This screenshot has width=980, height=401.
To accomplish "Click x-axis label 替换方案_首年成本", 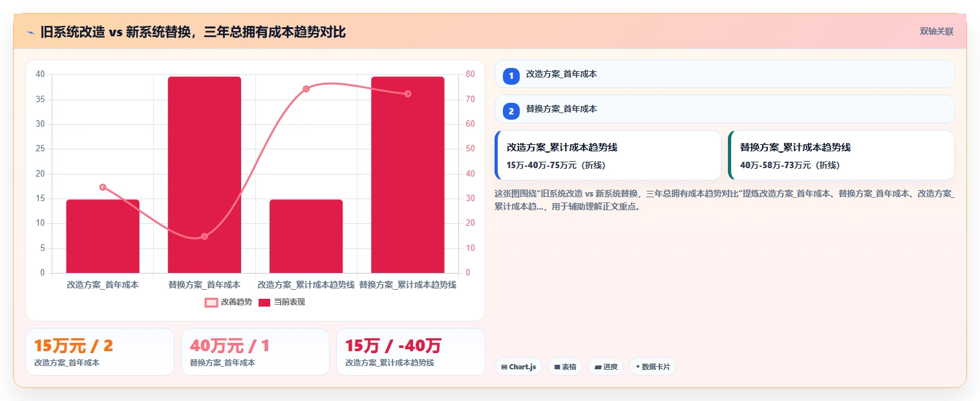I will click(204, 285).
